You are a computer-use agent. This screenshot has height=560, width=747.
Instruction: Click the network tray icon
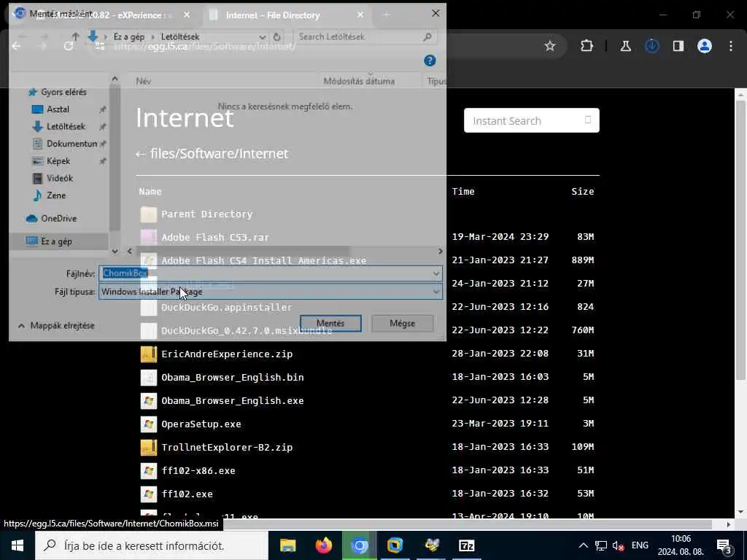pyautogui.click(x=601, y=545)
